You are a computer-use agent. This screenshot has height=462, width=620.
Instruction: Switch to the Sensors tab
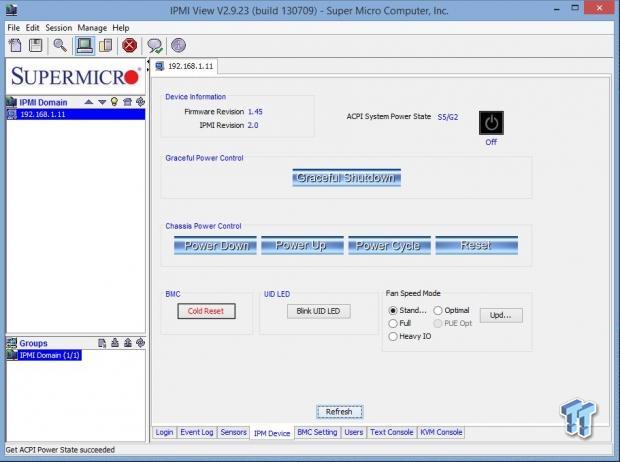(x=233, y=432)
